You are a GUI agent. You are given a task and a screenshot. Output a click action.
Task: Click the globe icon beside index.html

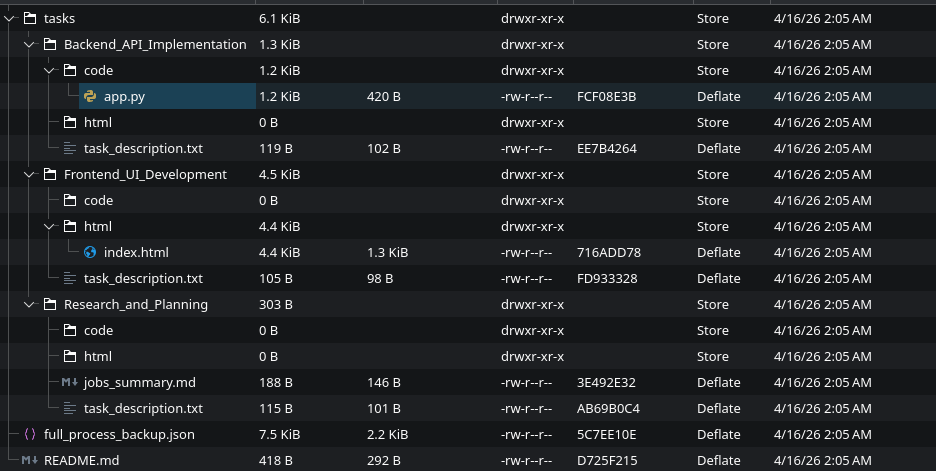point(90,253)
